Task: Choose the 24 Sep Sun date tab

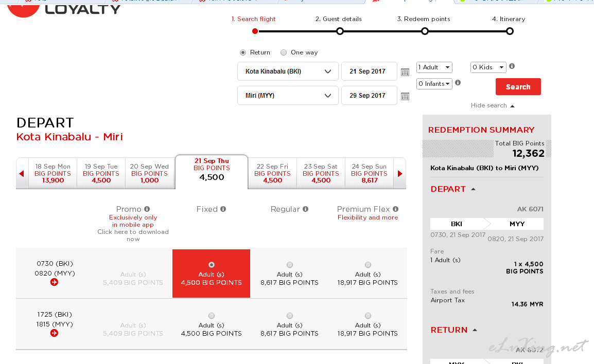Action: (370, 173)
